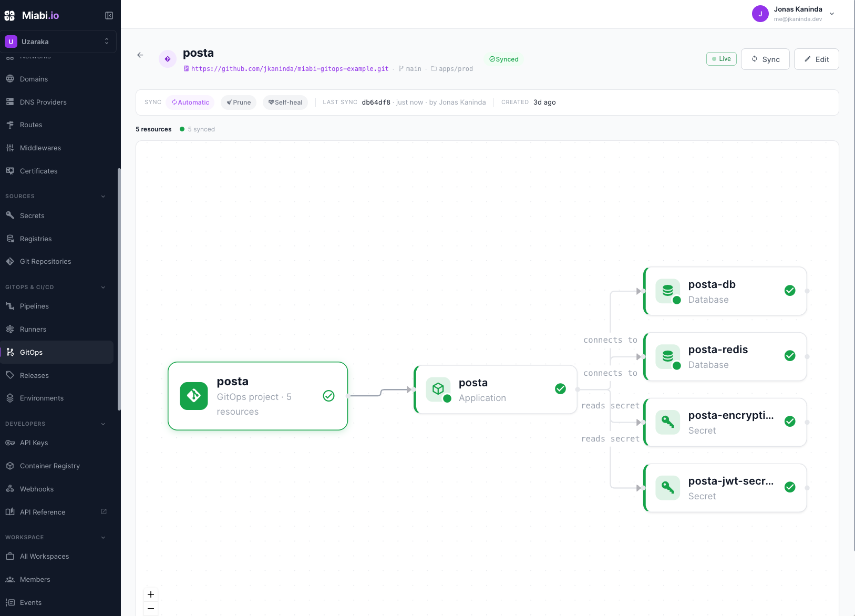This screenshot has width=855, height=616.
Task: Open Webhooks in the sidebar
Action: tap(57, 489)
